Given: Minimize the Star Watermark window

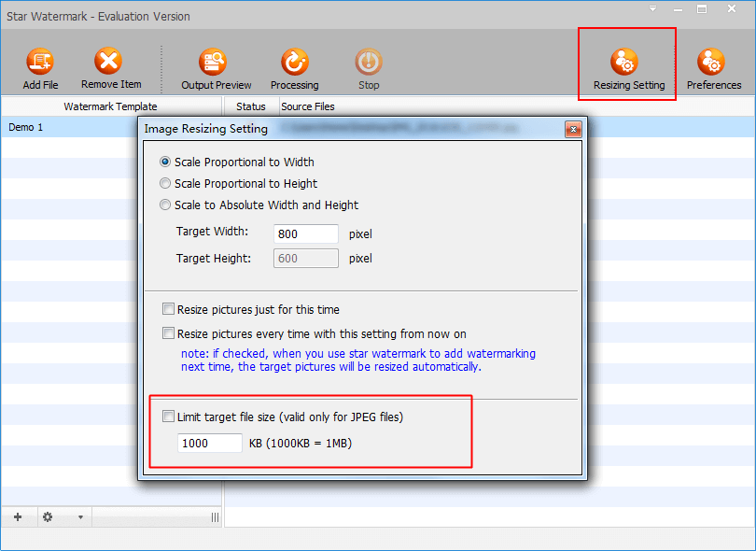Looking at the screenshot, I should tap(678, 10).
